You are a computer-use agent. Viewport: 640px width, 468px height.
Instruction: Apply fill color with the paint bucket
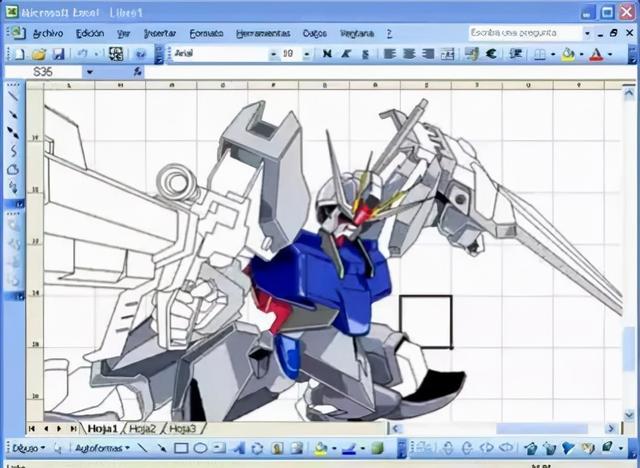pyautogui.click(x=568, y=54)
